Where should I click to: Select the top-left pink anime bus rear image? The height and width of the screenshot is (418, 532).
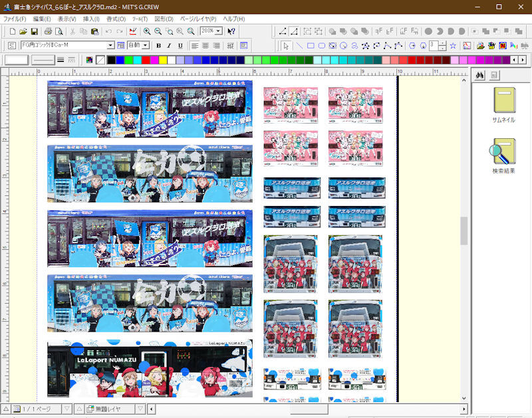291,105
